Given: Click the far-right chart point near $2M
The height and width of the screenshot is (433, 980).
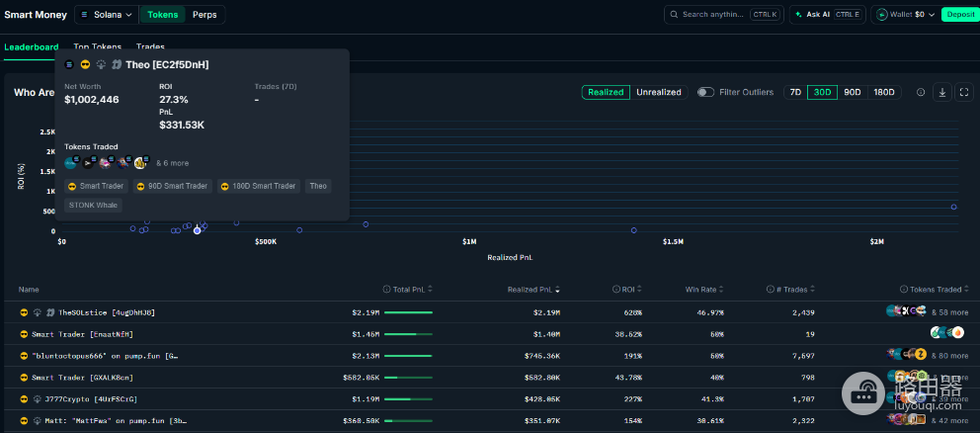Looking at the screenshot, I should pos(953,207).
